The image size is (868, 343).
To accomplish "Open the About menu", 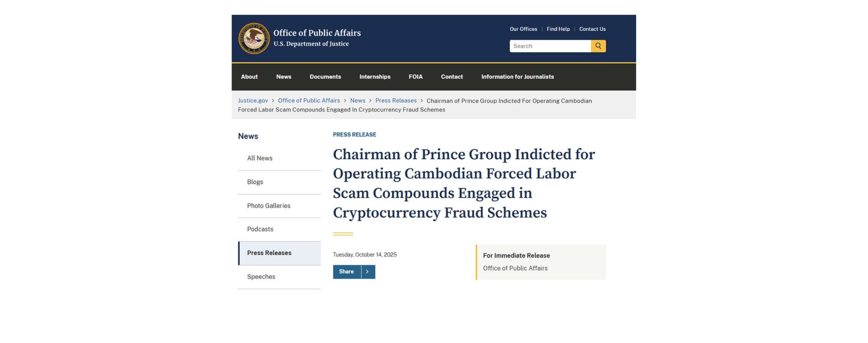I will (249, 76).
